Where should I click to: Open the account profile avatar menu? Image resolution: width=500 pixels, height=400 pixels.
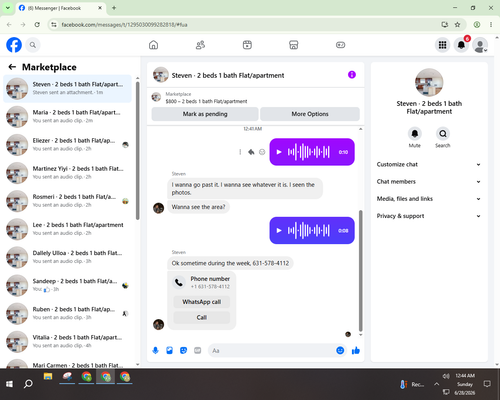click(x=480, y=45)
